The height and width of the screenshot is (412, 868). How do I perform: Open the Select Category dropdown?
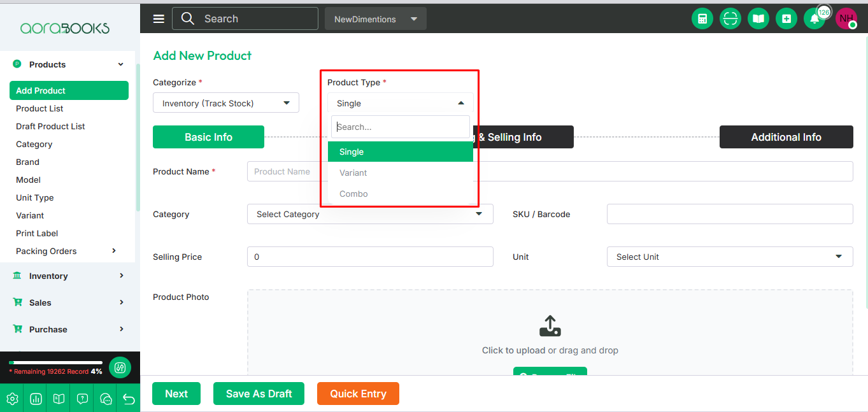370,214
